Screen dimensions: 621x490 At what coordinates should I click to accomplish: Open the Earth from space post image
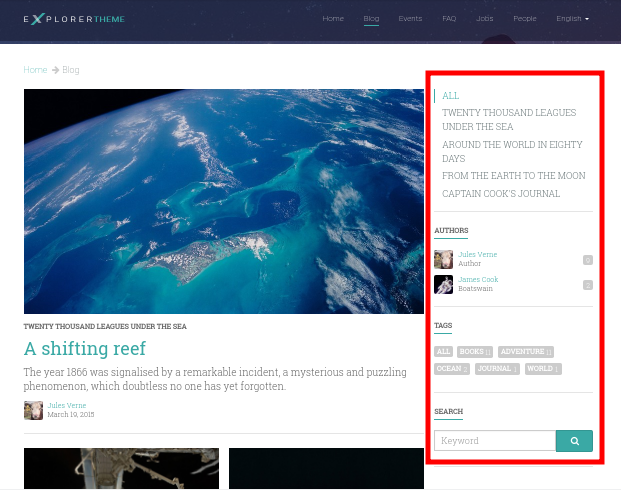pos(224,201)
